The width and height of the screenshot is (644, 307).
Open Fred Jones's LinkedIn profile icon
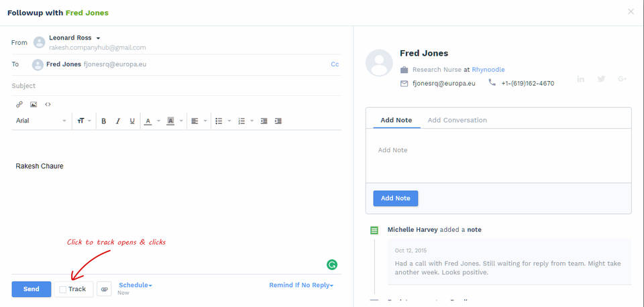[x=581, y=79]
